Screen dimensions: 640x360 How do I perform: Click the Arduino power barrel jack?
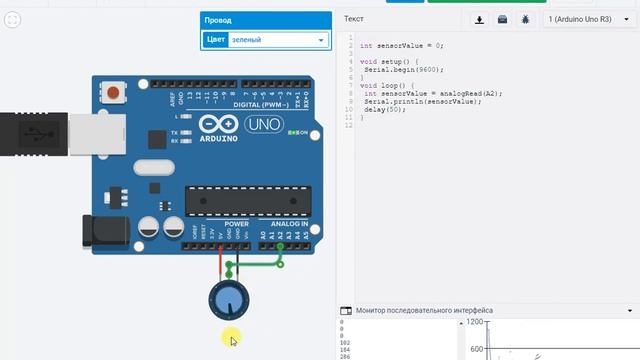pos(106,231)
